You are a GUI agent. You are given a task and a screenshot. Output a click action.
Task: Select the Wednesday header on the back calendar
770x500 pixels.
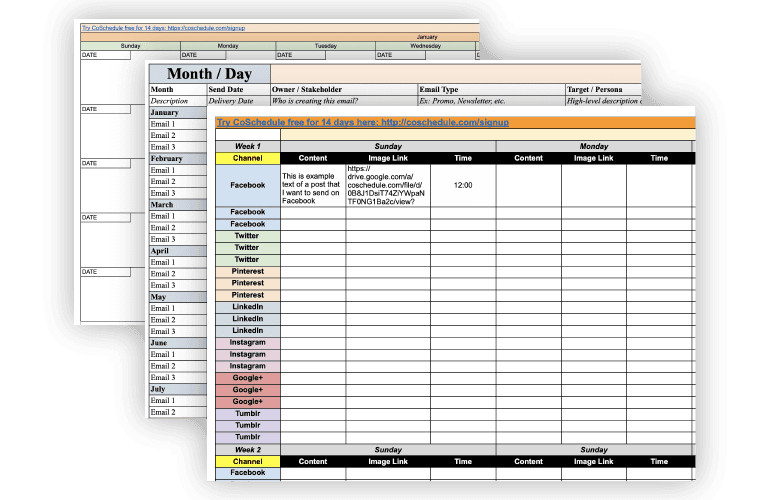pyautogui.click(x=424, y=45)
